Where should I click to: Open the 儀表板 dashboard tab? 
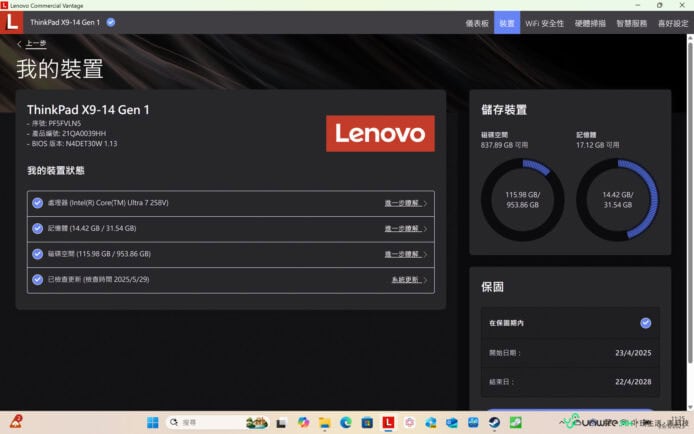pos(477,23)
